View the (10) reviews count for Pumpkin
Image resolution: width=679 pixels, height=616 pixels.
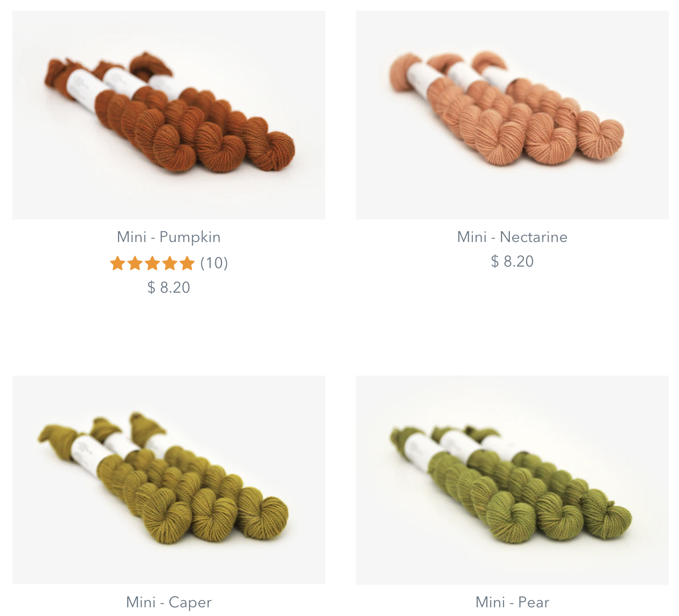coord(214,263)
